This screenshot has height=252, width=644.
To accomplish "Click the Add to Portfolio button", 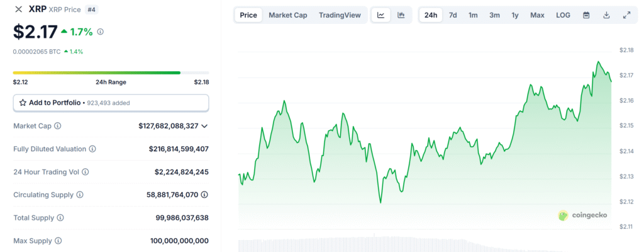I will [x=111, y=103].
